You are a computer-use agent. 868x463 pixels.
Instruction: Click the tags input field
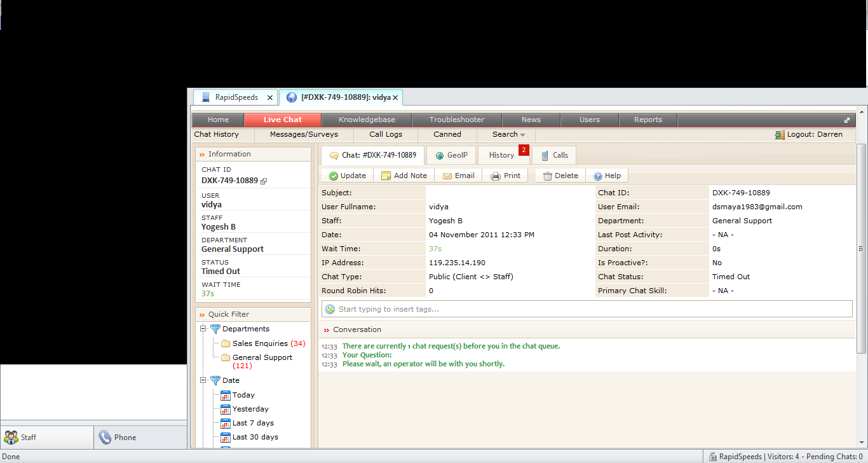(x=587, y=309)
